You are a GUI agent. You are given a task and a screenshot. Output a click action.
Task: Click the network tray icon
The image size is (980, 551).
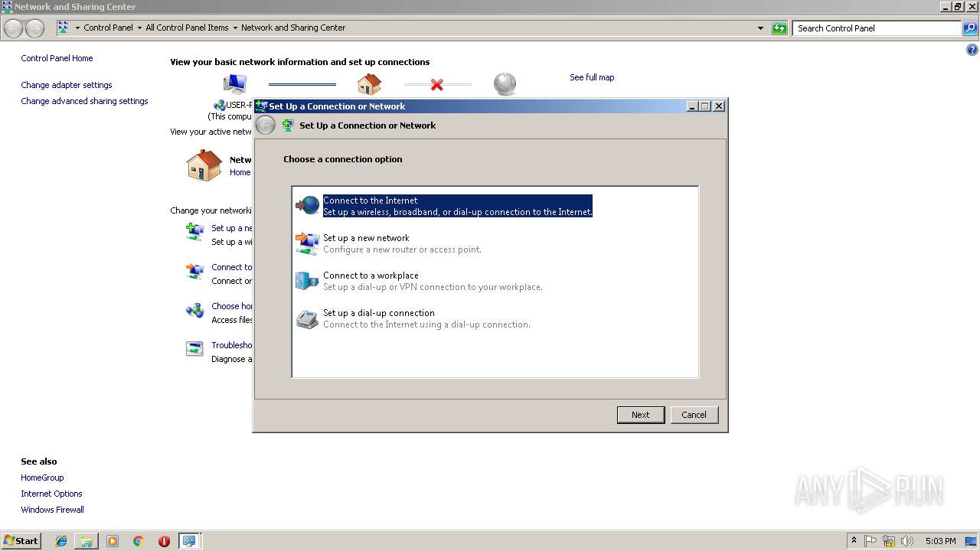(889, 541)
